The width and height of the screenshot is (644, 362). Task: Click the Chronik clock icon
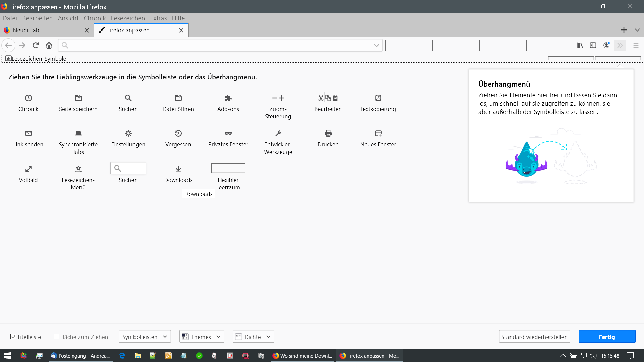click(29, 98)
